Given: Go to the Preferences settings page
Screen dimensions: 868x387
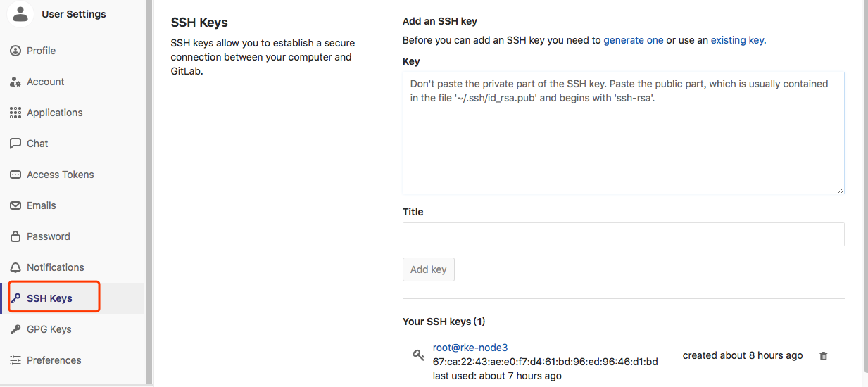Looking at the screenshot, I should point(54,360).
